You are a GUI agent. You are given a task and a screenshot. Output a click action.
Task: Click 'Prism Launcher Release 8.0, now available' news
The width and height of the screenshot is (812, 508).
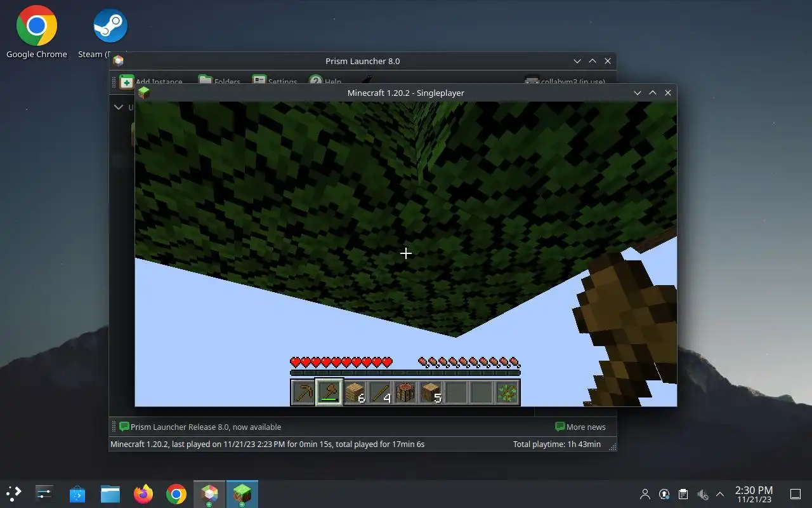pos(200,427)
